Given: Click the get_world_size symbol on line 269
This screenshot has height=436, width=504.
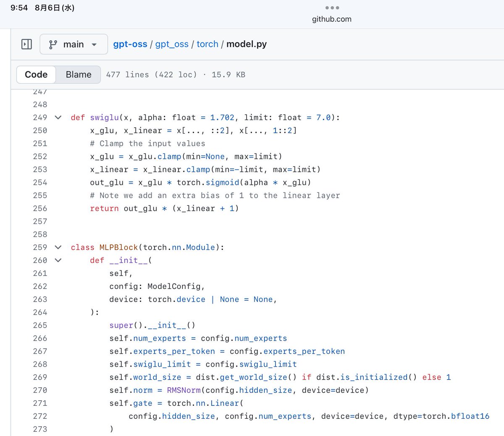Looking at the screenshot, I should [x=253, y=377].
